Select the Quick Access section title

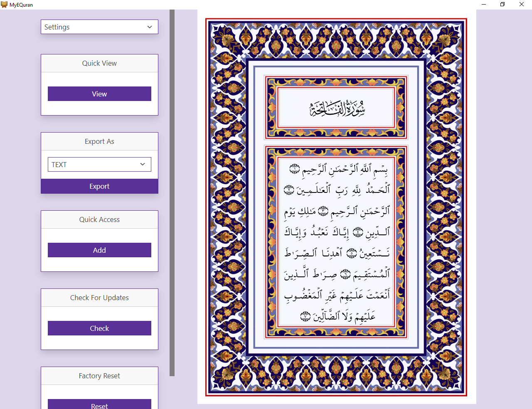[x=99, y=219]
